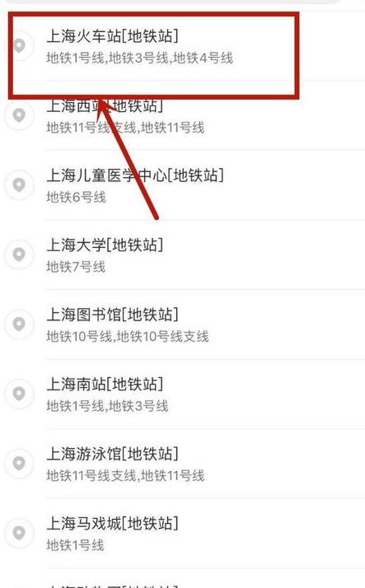Viewport: 365px width, 588px height.
Task: Tap location pin beside 上海西站
Action: [19, 115]
